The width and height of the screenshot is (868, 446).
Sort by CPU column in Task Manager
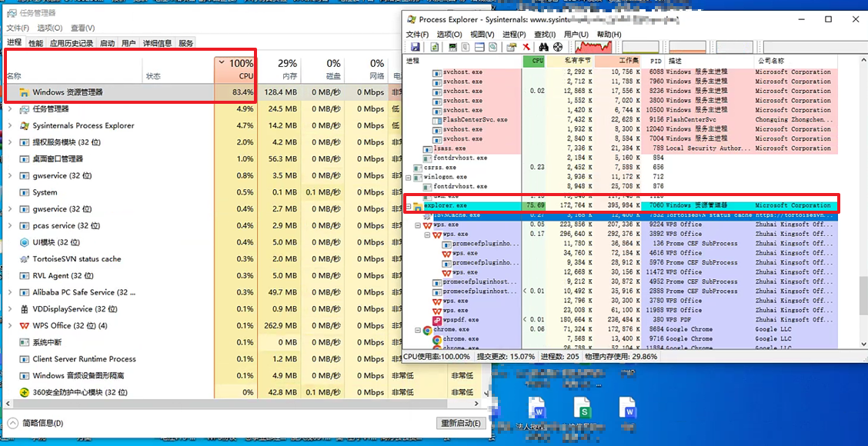pyautogui.click(x=235, y=69)
